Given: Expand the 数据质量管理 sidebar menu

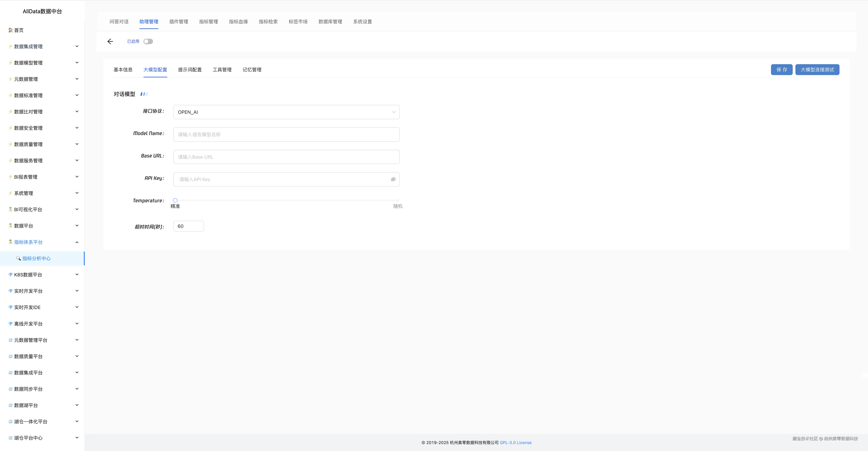Looking at the screenshot, I should click(x=77, y=144).
